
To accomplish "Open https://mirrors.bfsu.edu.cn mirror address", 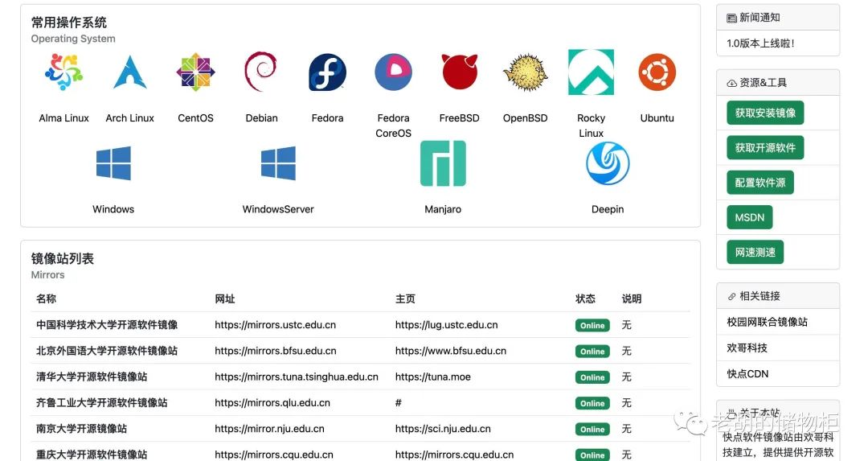I will point(275,352).
